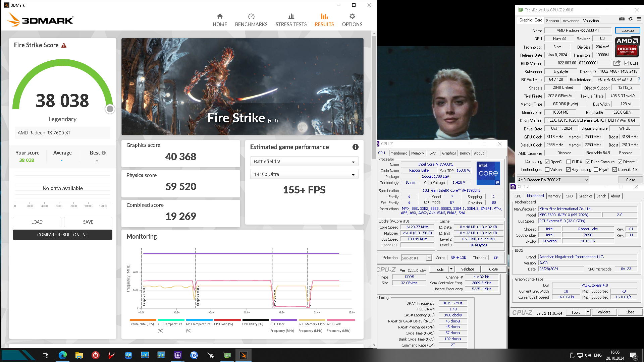Switch to the Sensors tab in GPU-Z
644x362 pixels.
[x=552, y=20]
